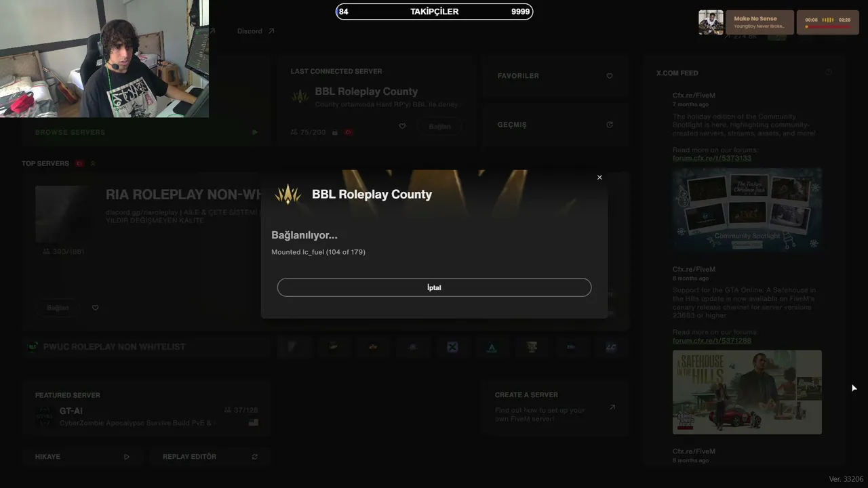Favorite the last connected BBL server heart
The image size is (868, 488).
tap(402, 126)
